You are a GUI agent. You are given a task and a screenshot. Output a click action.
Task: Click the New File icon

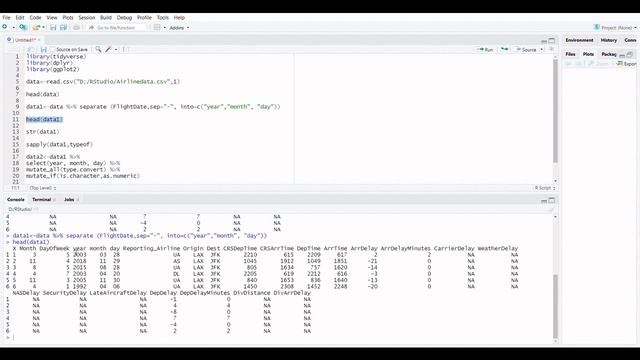tap(5, 27)
